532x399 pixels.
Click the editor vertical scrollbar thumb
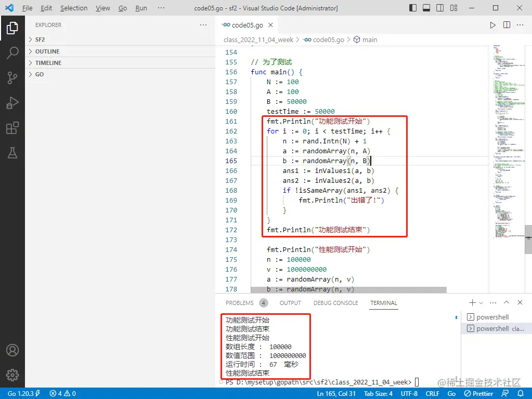tap(528, 239)
